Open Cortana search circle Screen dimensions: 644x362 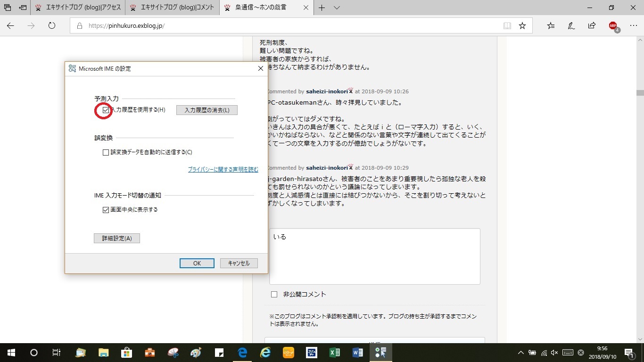[33, 353]
